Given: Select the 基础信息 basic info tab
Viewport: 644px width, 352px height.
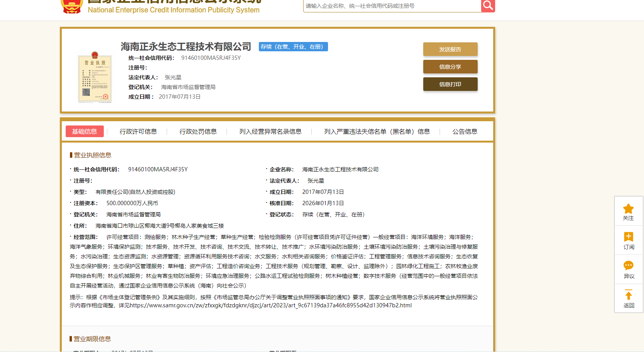Looking at the screenshot, I should [x=84, y=131].
